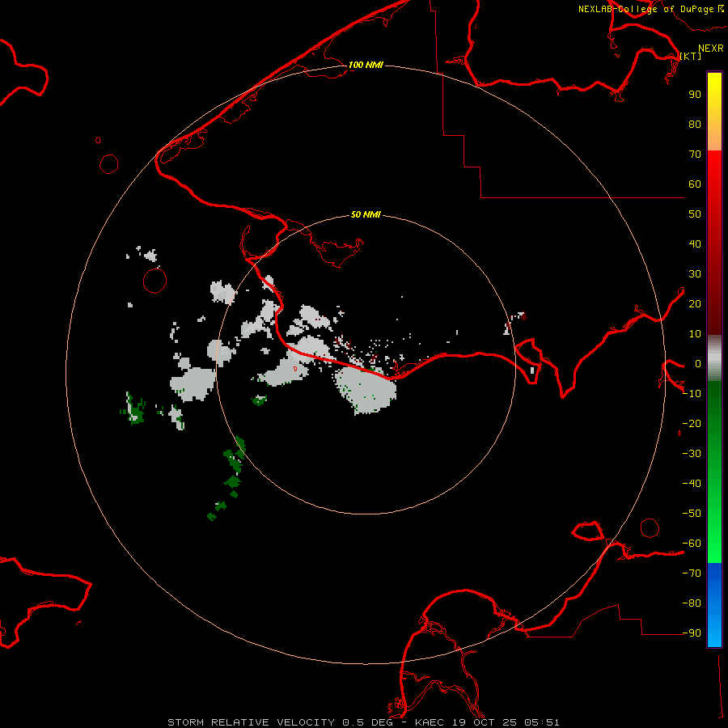
Task: Click the -60 value on the velocity scale
Action: (692, 544)
